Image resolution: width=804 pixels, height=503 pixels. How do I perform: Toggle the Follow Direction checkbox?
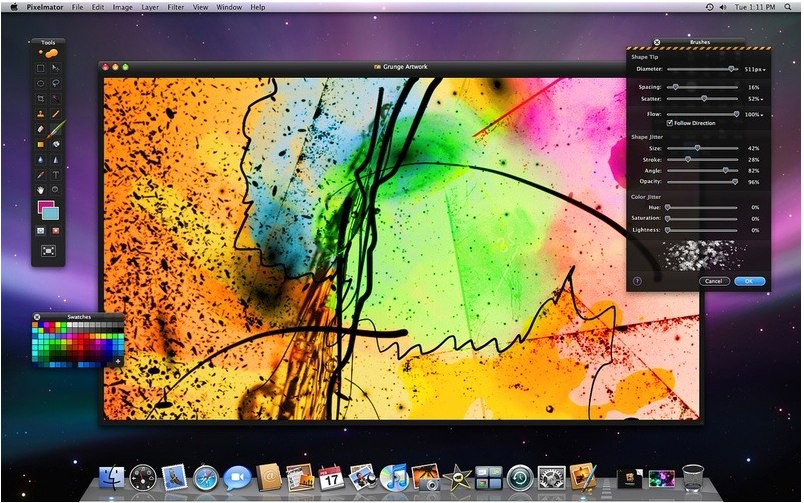pyautogui.click(x=670, y=123)
